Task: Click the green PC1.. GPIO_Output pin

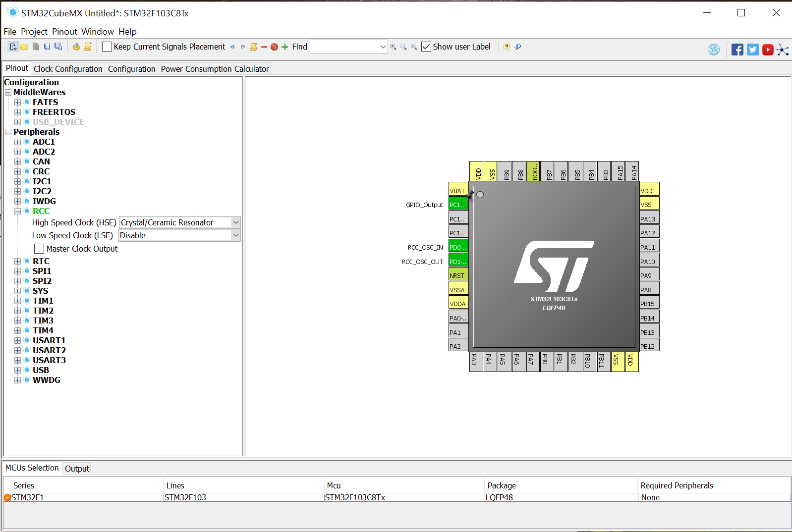Action: [458, 204]
